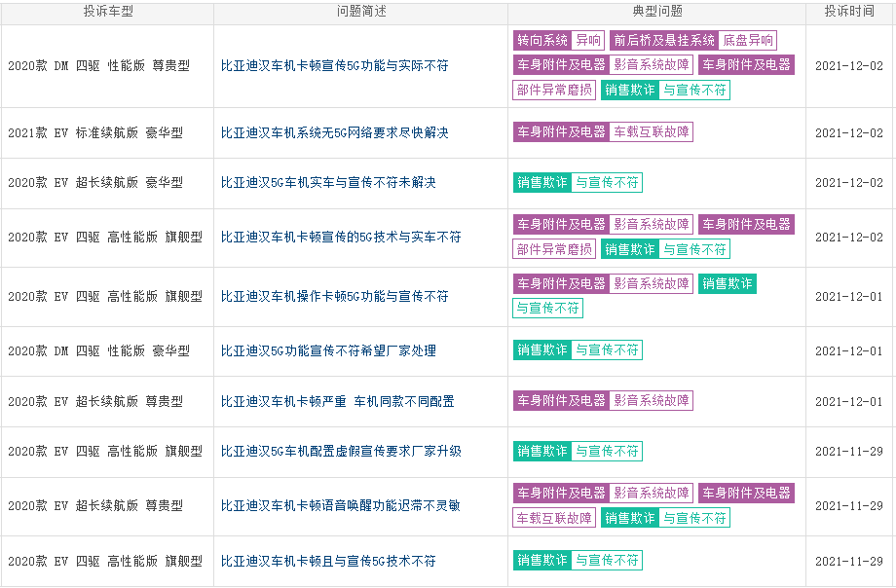
Task: Select date 2021-11-29 in 语音唤醒功能 row
Action: click(x=849, y=505)
